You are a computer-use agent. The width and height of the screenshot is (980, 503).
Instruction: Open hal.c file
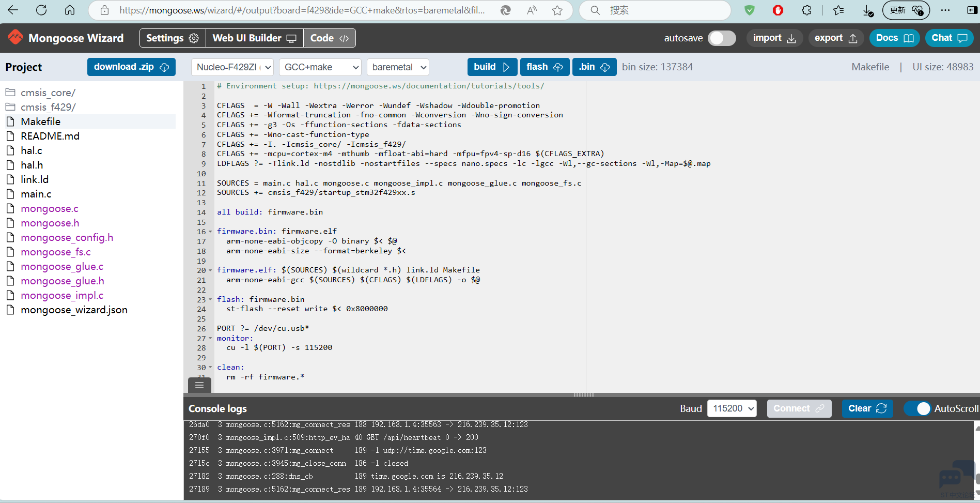click(31, 150)
